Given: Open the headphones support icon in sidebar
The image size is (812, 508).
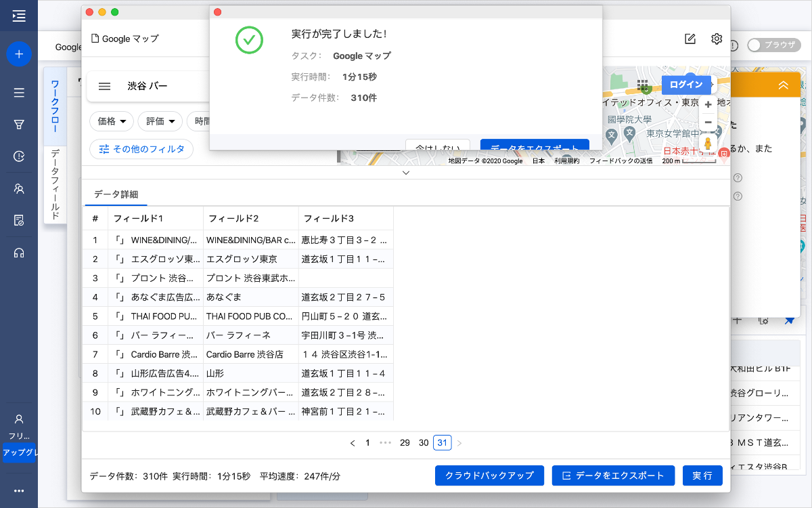Looking at the screenshot, I should 19,253.
